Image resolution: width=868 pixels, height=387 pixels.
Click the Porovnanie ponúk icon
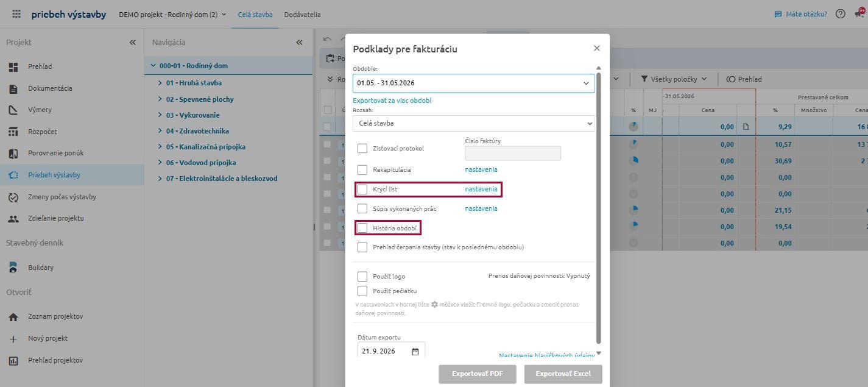pos(13,153)
